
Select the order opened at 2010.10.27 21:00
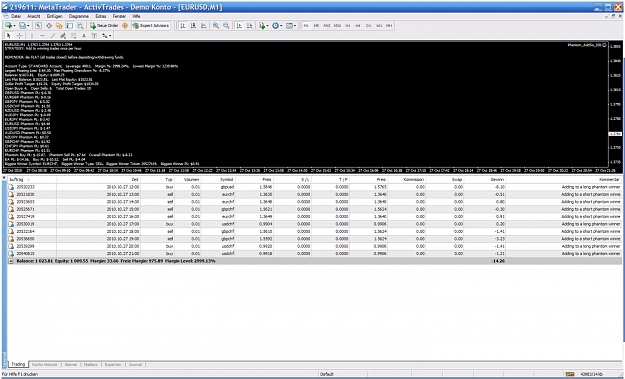(314, 253)
